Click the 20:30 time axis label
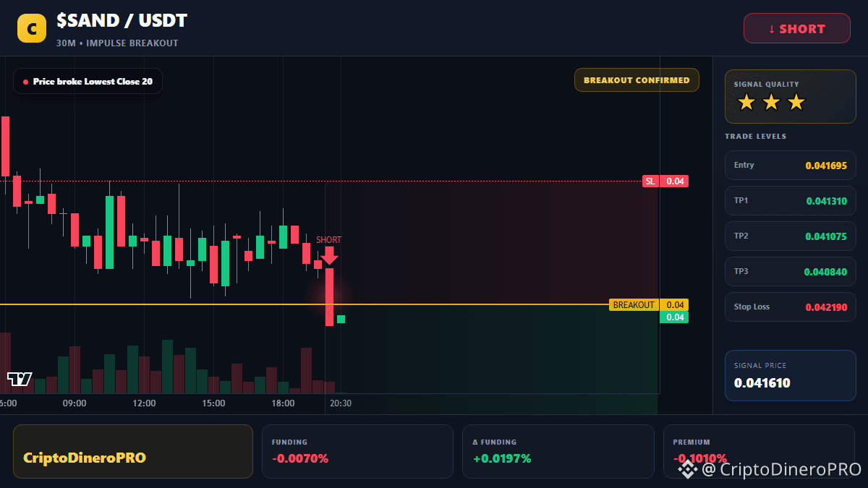 coord(341,403)
